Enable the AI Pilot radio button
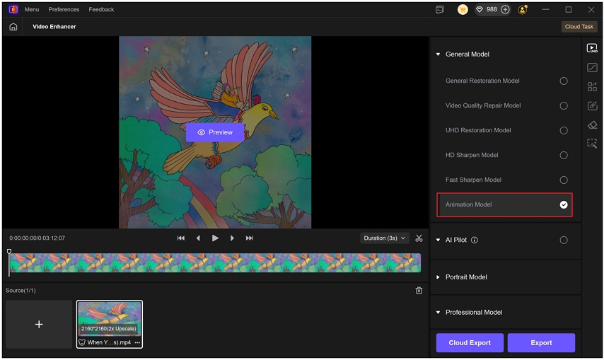The width and height of the screenshot is (604, 360). click(x=564, y=240)
